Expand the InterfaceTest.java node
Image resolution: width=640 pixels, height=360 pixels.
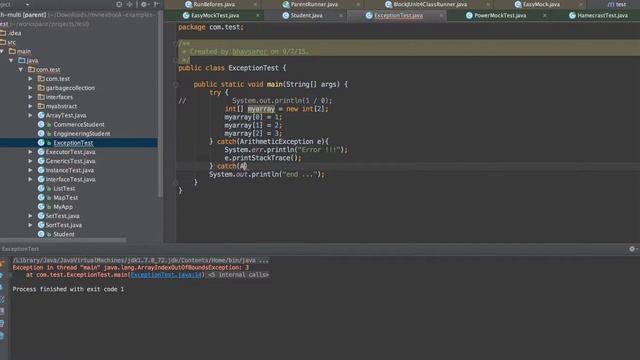[x=30, y=179]
